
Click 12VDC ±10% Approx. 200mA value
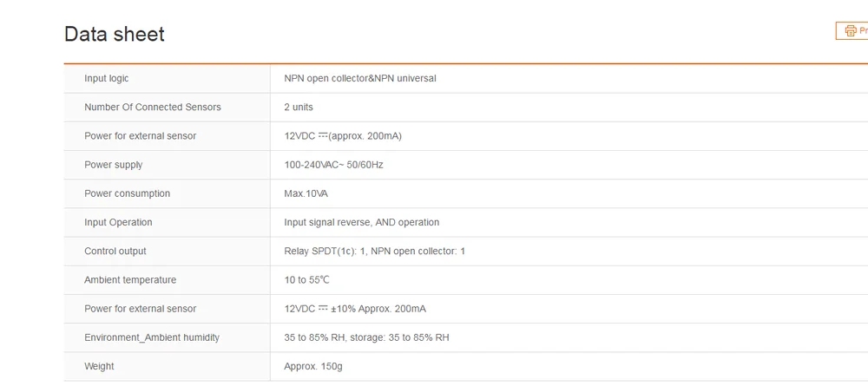point(355,309)
